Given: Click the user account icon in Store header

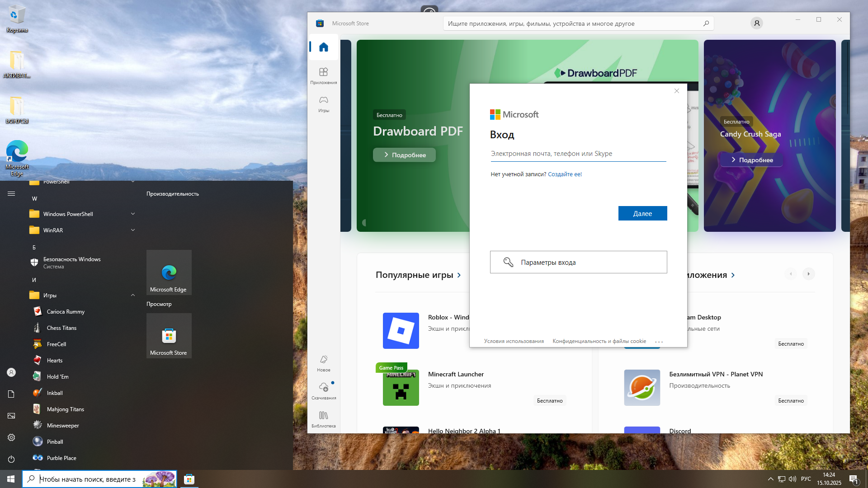Looking at the screenshot, I should coord(756,23).
